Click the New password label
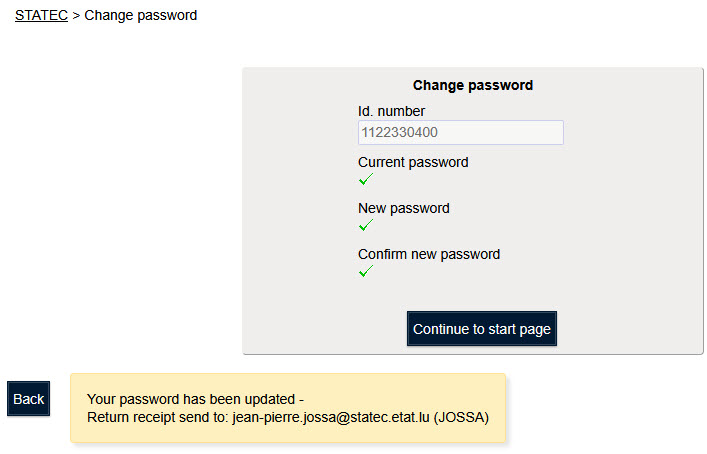707x454 pixels. click(404, 208)
